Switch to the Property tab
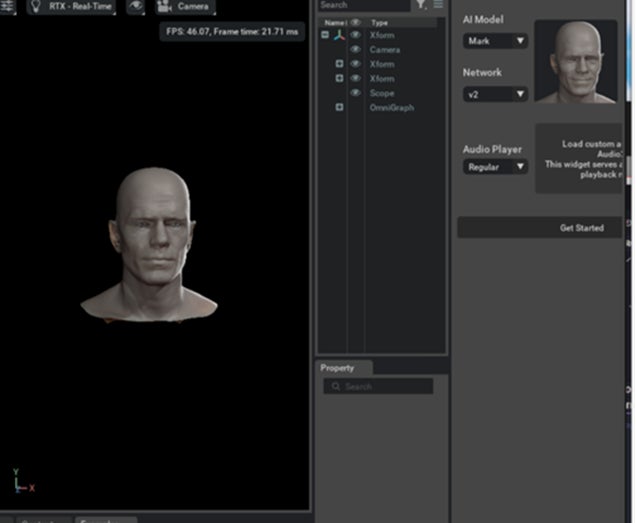The width and height of the screenshot is (636, 523). [338, 368]
